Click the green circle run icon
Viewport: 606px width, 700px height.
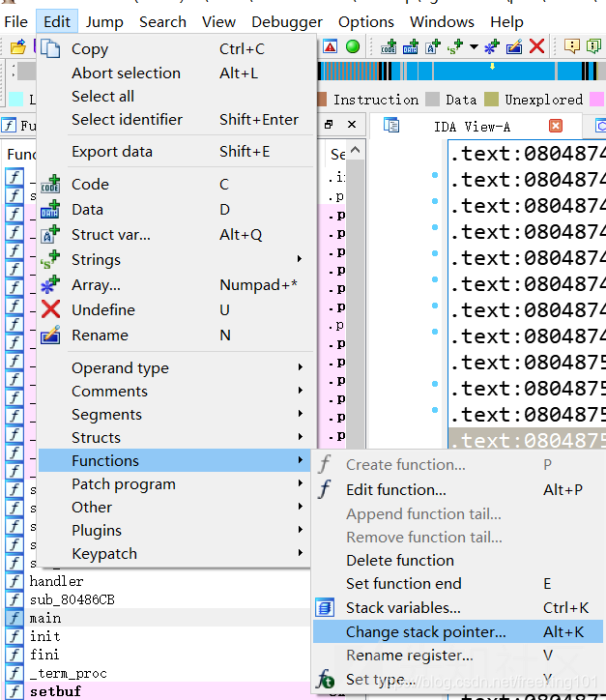click(353, 46)
